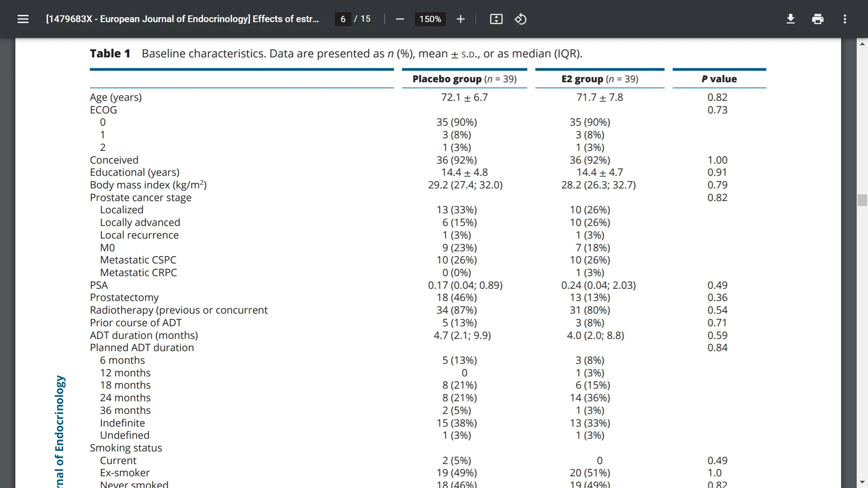Click the document title in the toolbar

pos(182,19)
